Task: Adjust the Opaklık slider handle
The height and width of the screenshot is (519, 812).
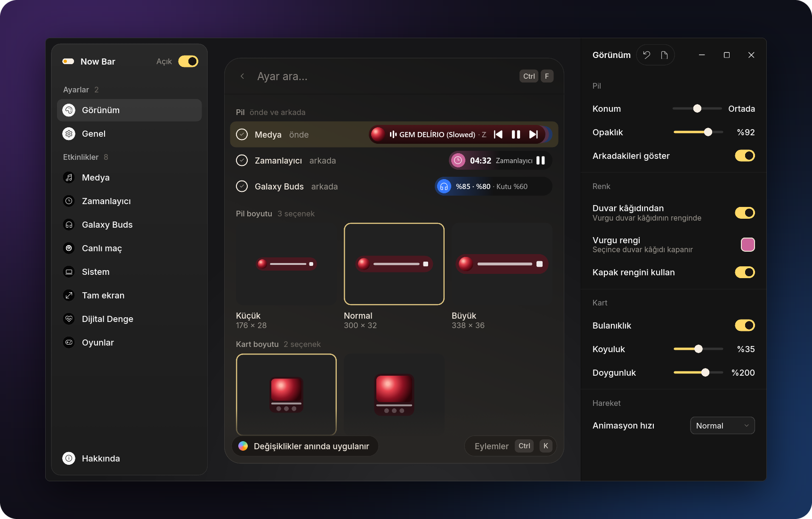Action: [708, 132]
